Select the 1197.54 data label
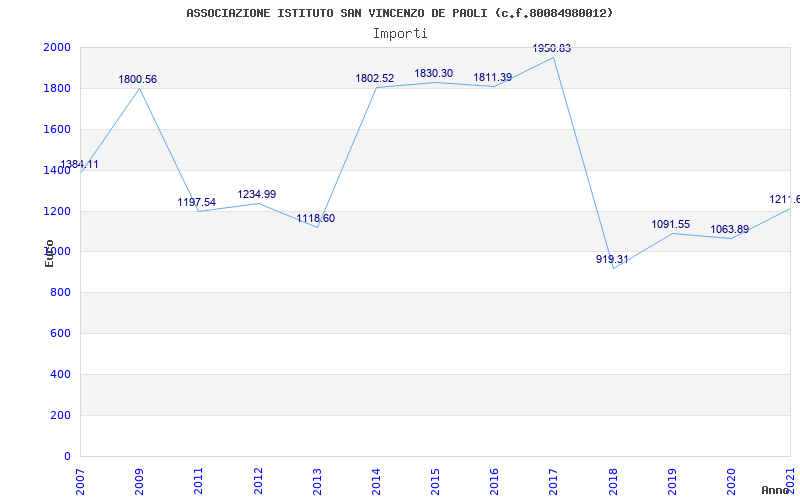Screen dimensions: 800x500 [196, 202]
